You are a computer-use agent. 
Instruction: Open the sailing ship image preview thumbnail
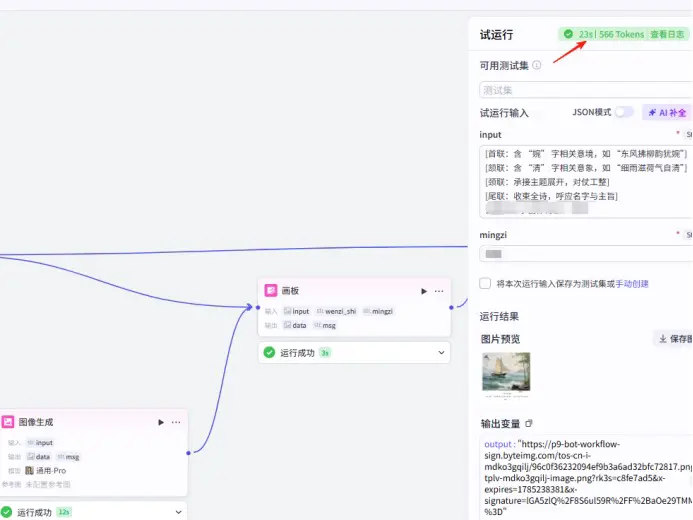click(x=506, y=374)
